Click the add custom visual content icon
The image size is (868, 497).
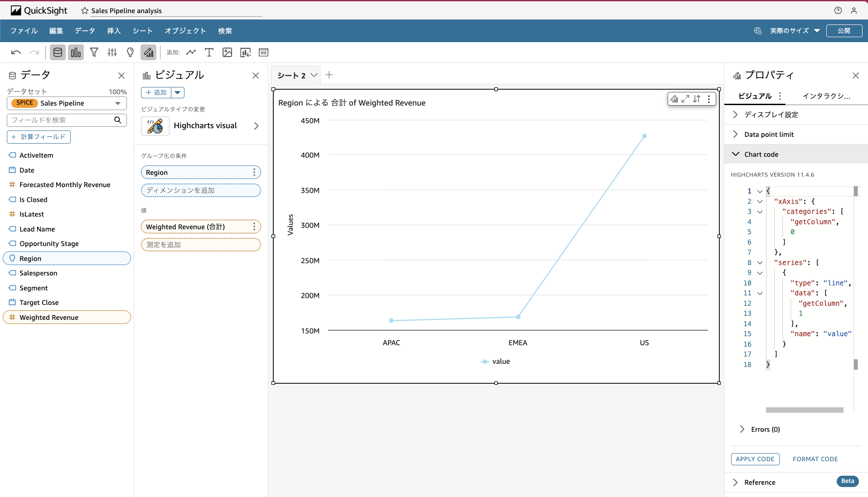point(245,53)
